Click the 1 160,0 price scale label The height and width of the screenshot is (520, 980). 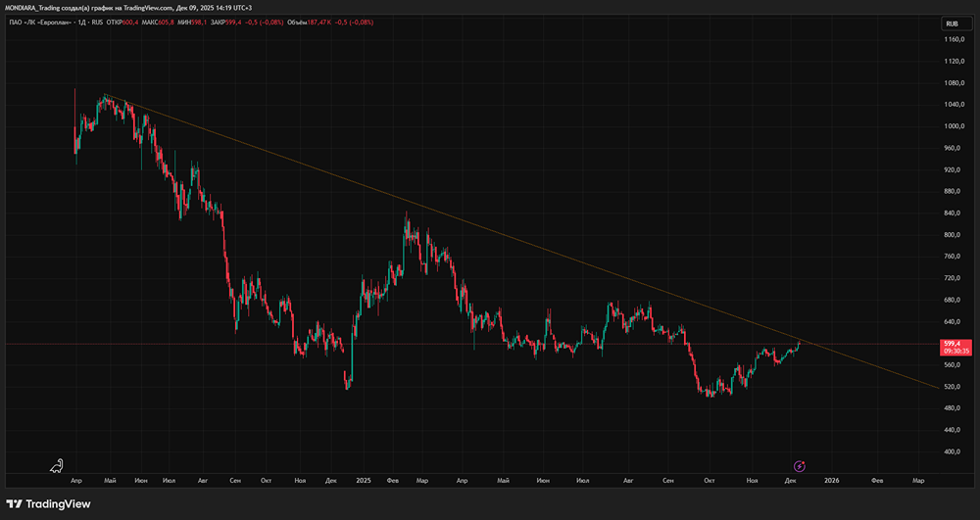coord(954,39)
